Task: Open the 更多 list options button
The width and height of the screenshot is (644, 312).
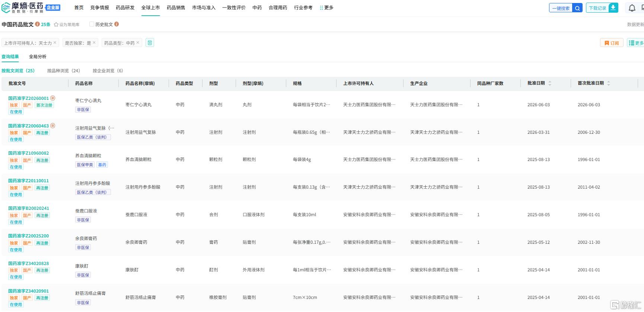Action: pos(635,43)
